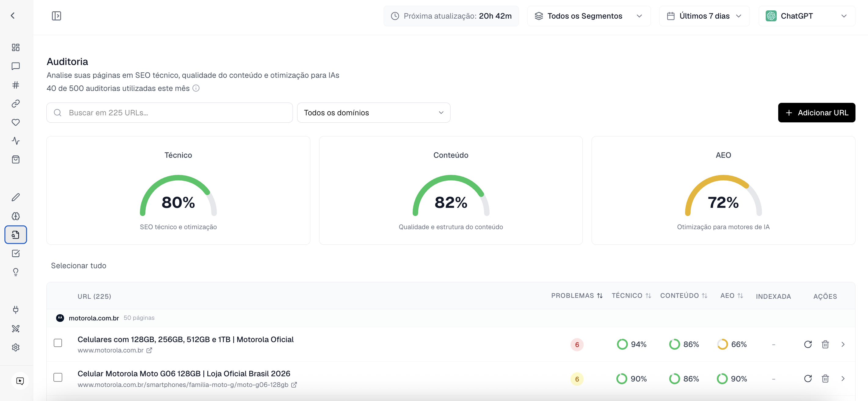Check the Celular Motorola Moto G06 row checkbox
Viewport: 868px width, 401px height.
point(58,378)
